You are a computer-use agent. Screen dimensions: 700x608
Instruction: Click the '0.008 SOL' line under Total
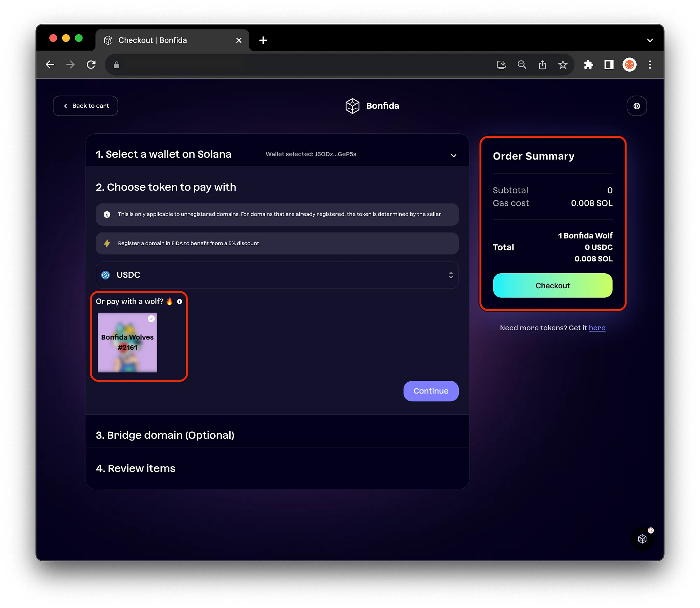[593, 259]
